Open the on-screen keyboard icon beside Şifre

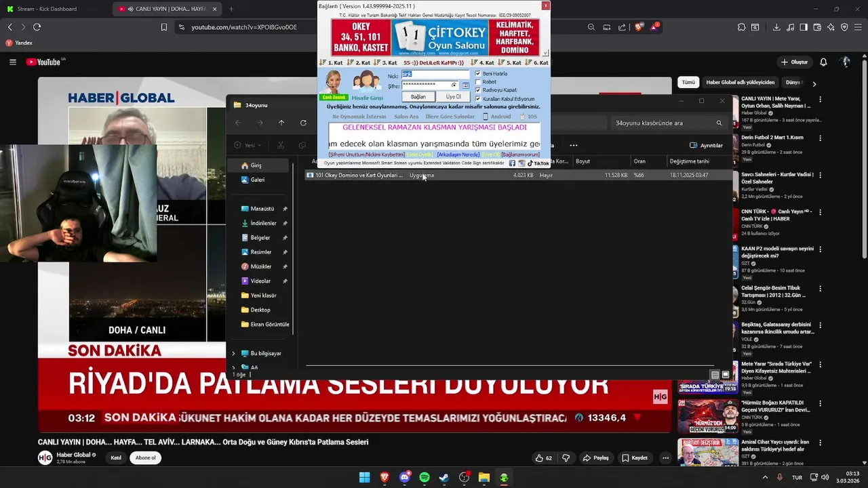click(x=466, y=85)
